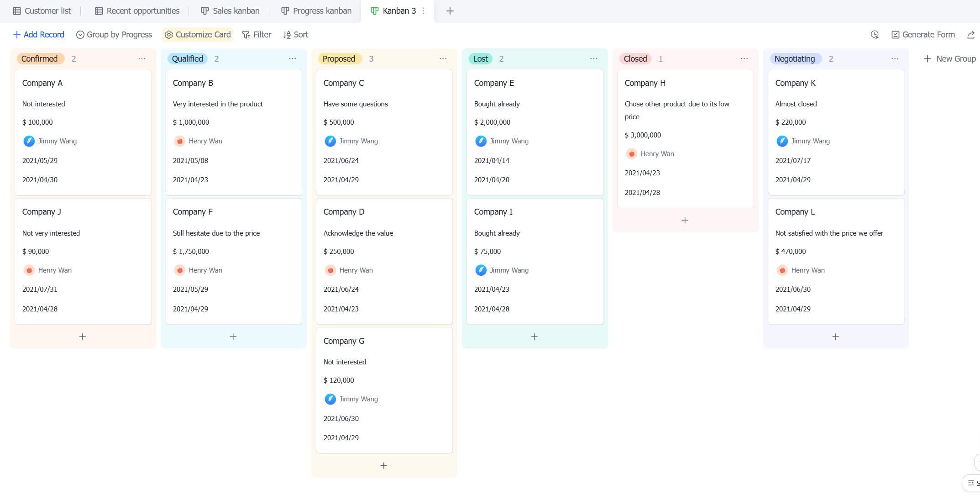Open the Kanban 3 tab options menu
The height and width of the screenshot is (500, 980).
[424, 11]
